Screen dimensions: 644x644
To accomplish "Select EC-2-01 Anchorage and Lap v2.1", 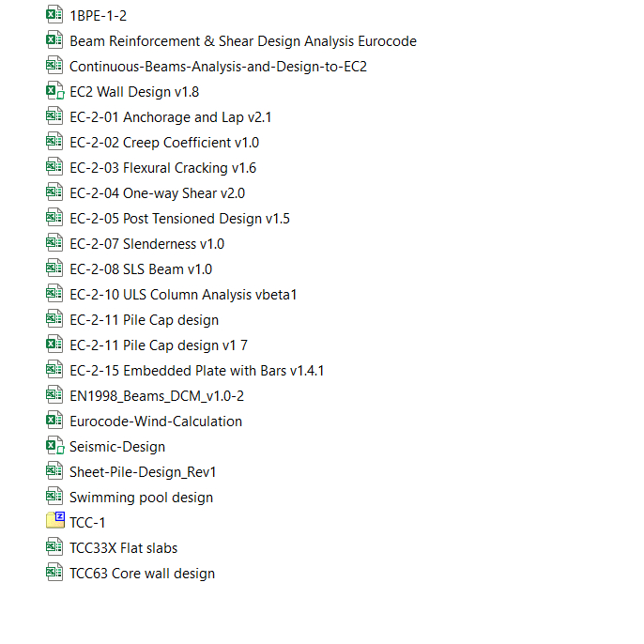I will coord(170,117).
